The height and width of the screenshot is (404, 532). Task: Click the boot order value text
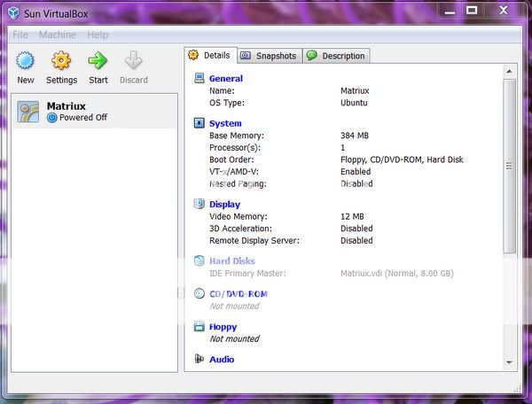click(402, 159)
